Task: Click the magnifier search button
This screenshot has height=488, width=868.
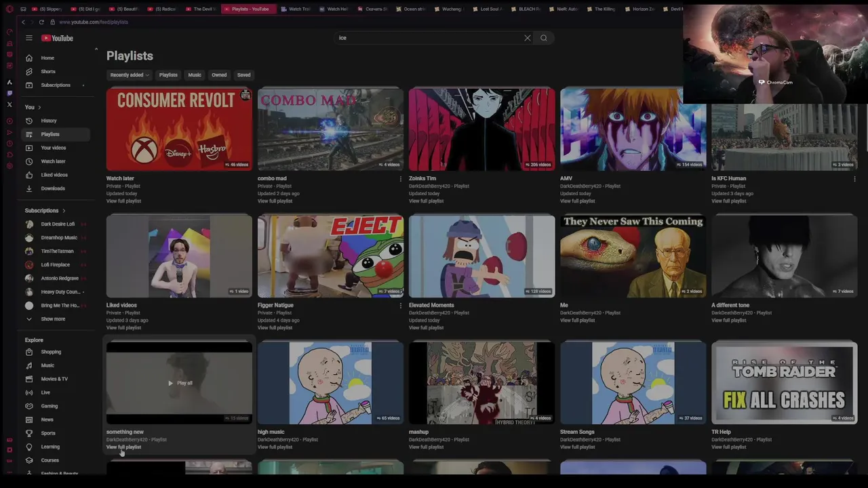Action: (544, 38)
